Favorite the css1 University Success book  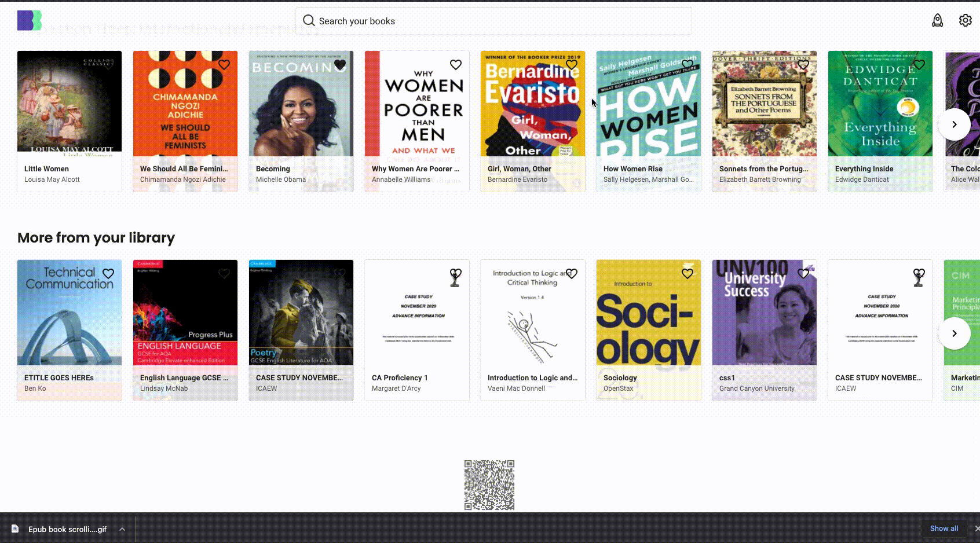tap(803, 274)
